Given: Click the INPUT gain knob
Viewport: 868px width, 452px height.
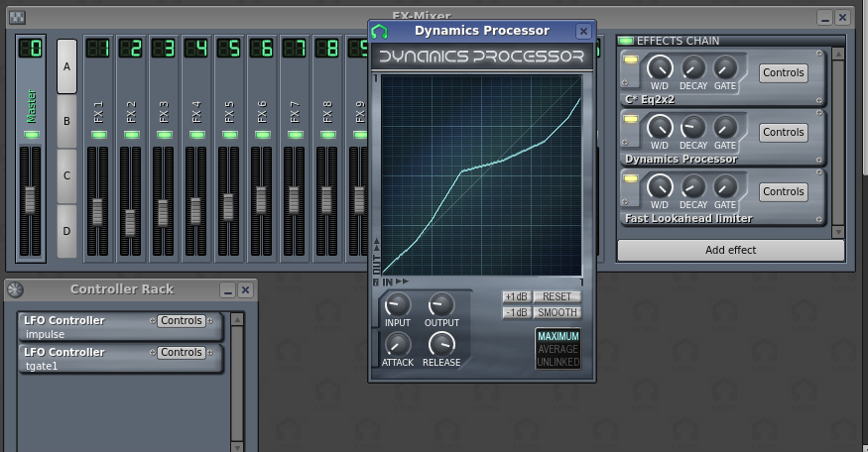Looking at the screenshot, I should (397, 305).
